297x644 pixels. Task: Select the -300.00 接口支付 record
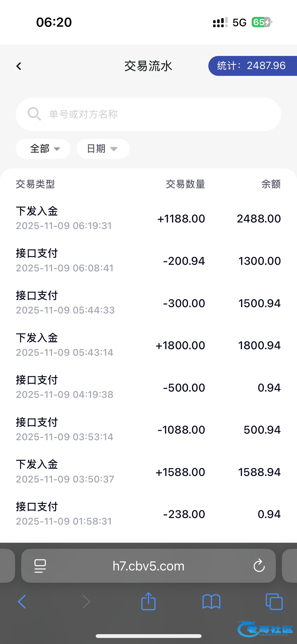tap(148, 303)
